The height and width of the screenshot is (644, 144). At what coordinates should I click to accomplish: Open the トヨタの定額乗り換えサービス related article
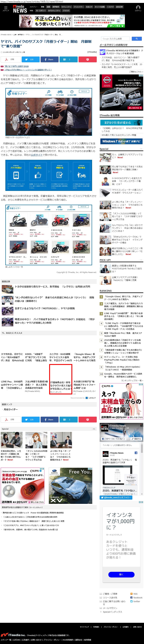click(x=52, y=287)
